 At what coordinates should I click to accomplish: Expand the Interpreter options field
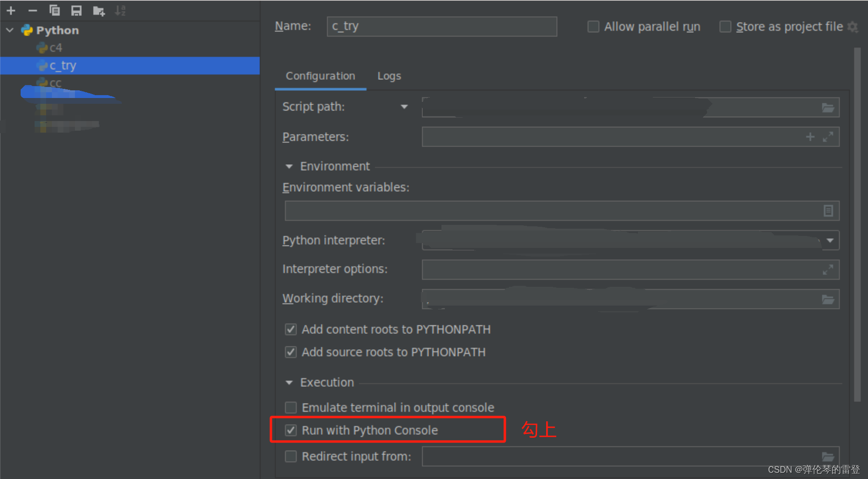tap(828, 270)
